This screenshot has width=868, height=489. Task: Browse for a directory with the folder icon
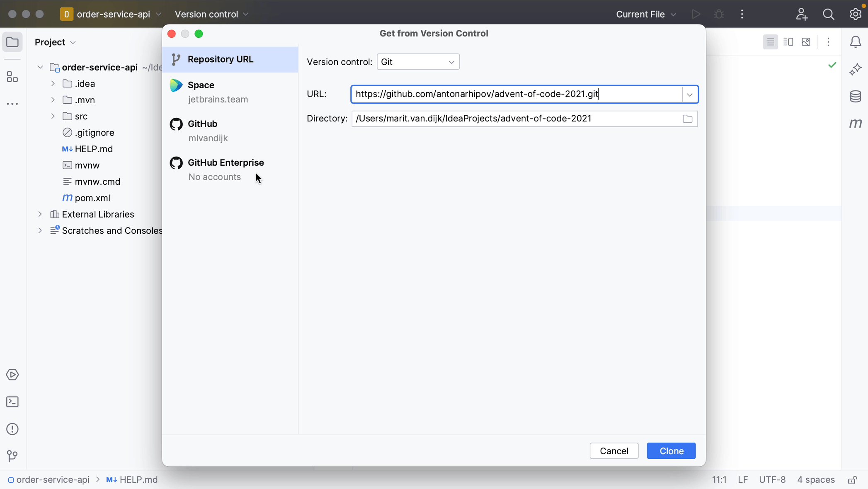coord(687,119)
